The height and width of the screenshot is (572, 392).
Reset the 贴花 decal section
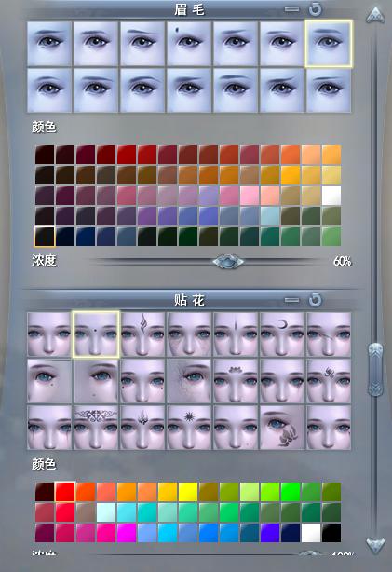pyautogui.click(x=316, y=300)
